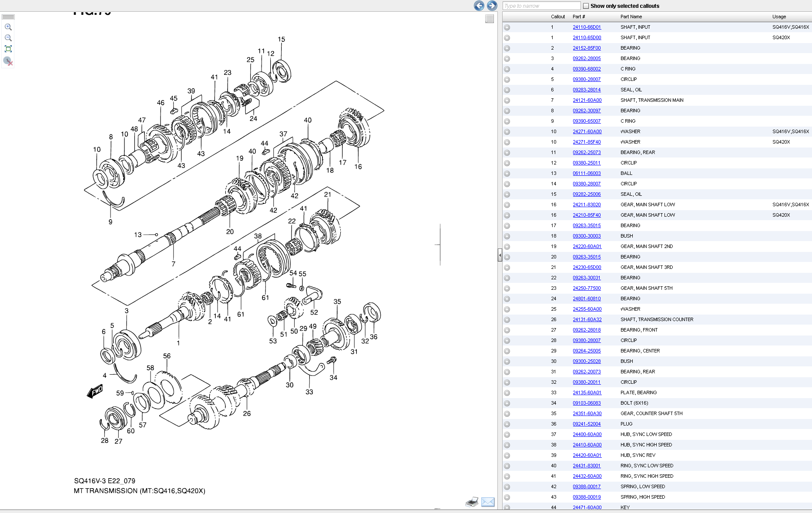Click the plus icon for GEAR, MAIN SHAFT 2ND
Screen dimensions: 812x513
tap(507, 247)
